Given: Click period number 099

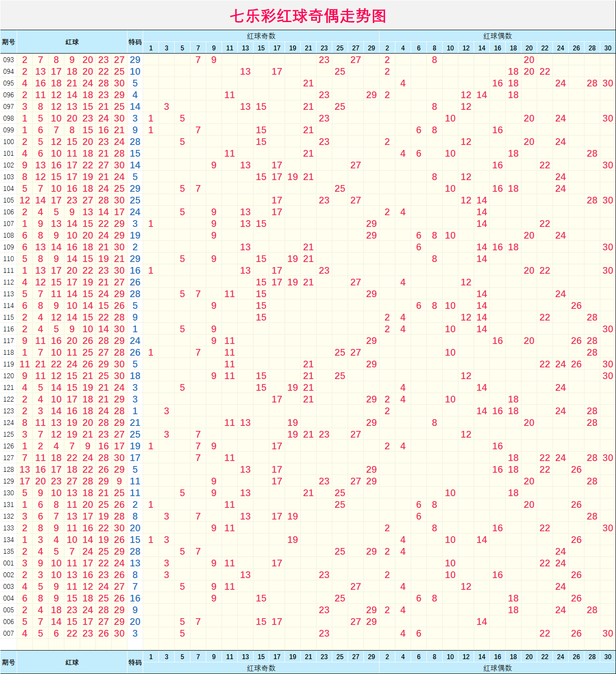Looking at the screenshot, I should click(9, 130).
